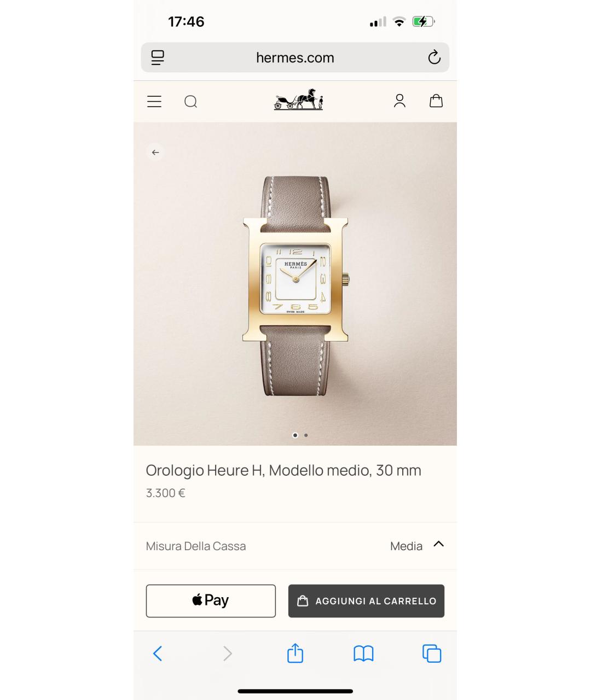This screenshot has height=700, width=591.
Task: Pay with Apple Pay
Action: (211, 601)
